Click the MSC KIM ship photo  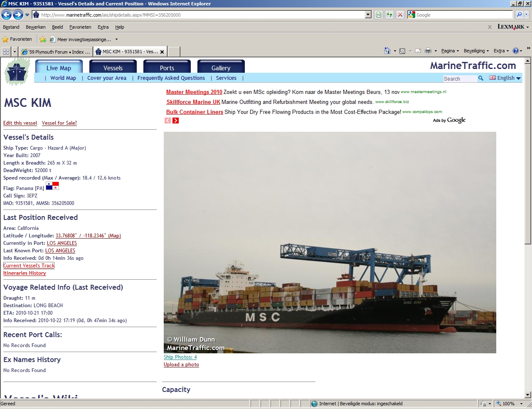pos(330,242)
